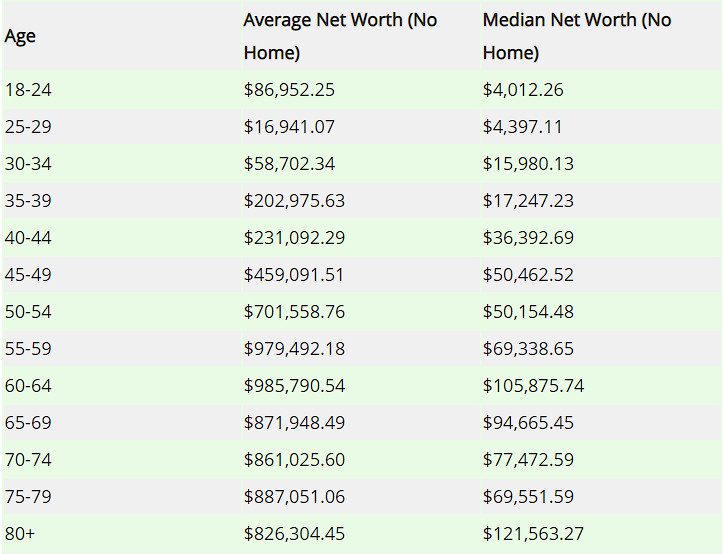Select the 25-29 age cell
Image resolution: width=724 pixels, height=554 pixels.
(x=26, y=127)
